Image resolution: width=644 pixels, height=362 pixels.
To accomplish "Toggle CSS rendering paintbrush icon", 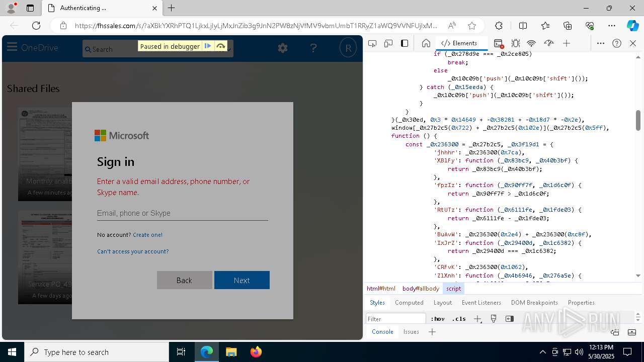I will 494,319.
